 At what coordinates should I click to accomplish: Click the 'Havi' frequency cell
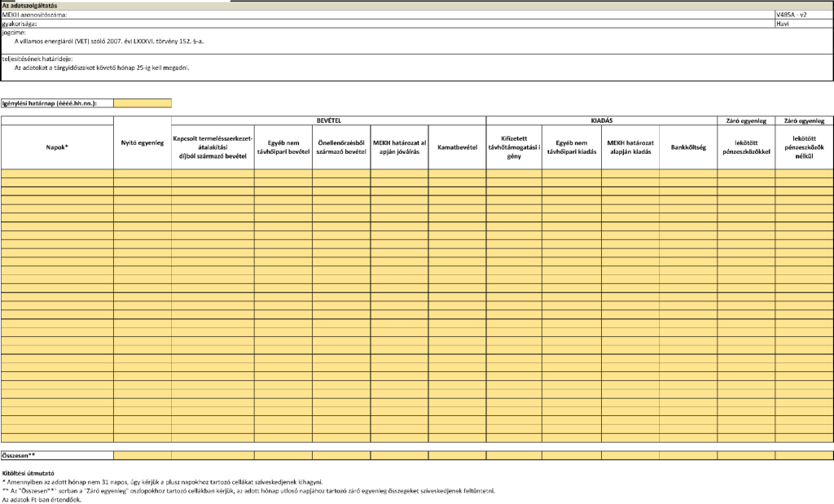click(804, 24)
